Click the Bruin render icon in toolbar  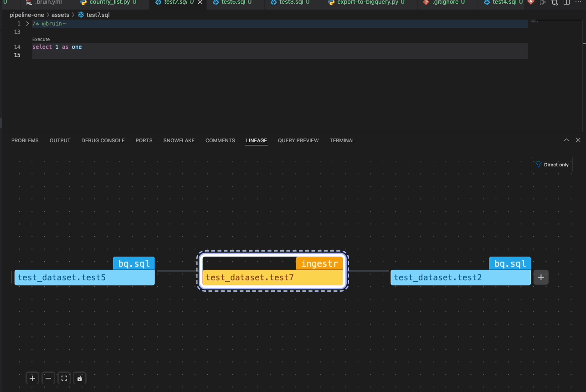(x=531, y=2)
